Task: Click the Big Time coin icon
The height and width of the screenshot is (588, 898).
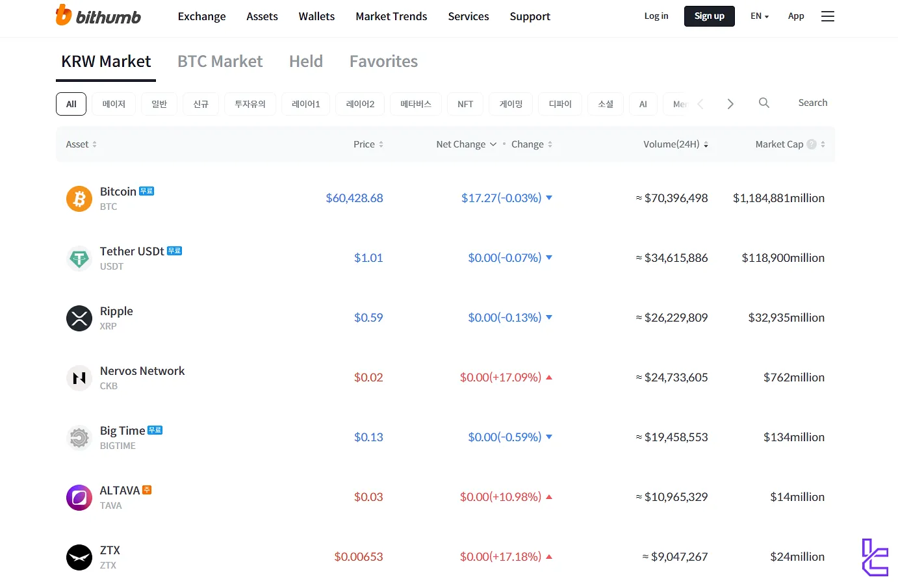Action: [x=79, y=437]
